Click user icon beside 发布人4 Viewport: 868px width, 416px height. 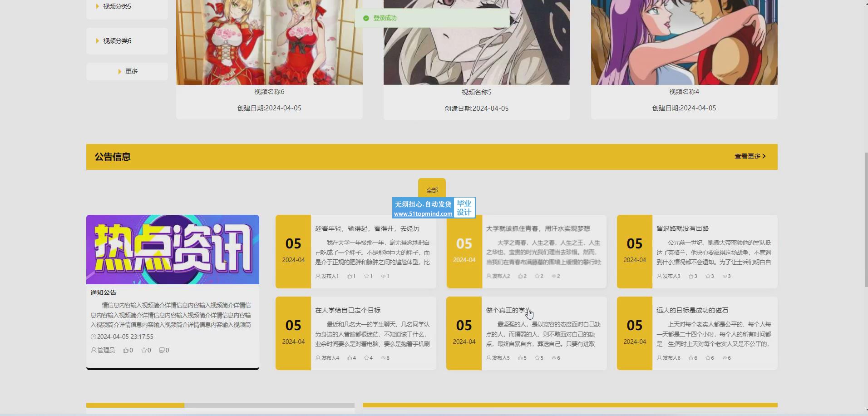click(x=318, y=358)
